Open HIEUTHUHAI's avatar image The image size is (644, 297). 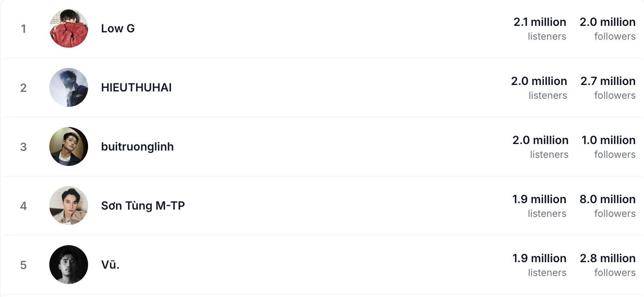pyautogui.click(x=69, y=87)
